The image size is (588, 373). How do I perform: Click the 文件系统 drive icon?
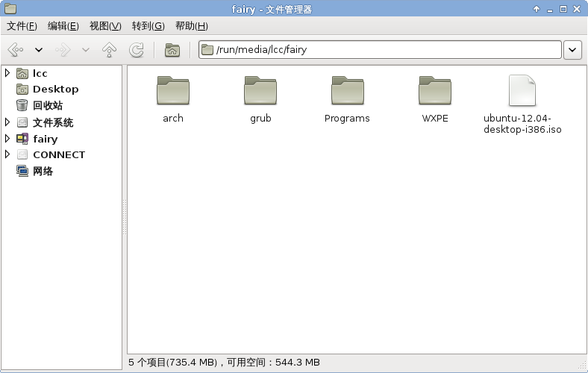(x=22, y=122)
